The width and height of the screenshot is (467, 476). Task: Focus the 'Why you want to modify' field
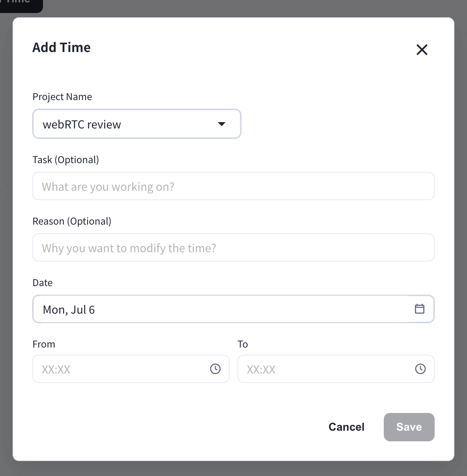[233, 247]
